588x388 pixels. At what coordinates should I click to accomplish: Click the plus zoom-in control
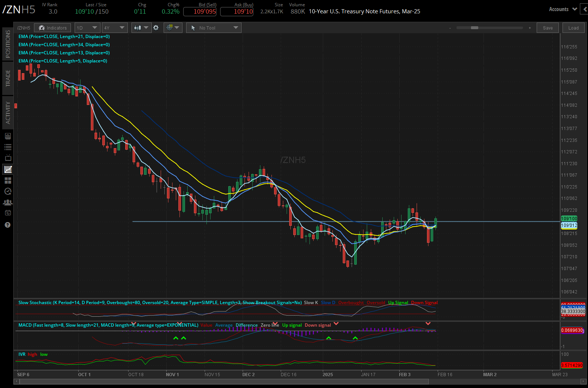click(x=530, y=28)
